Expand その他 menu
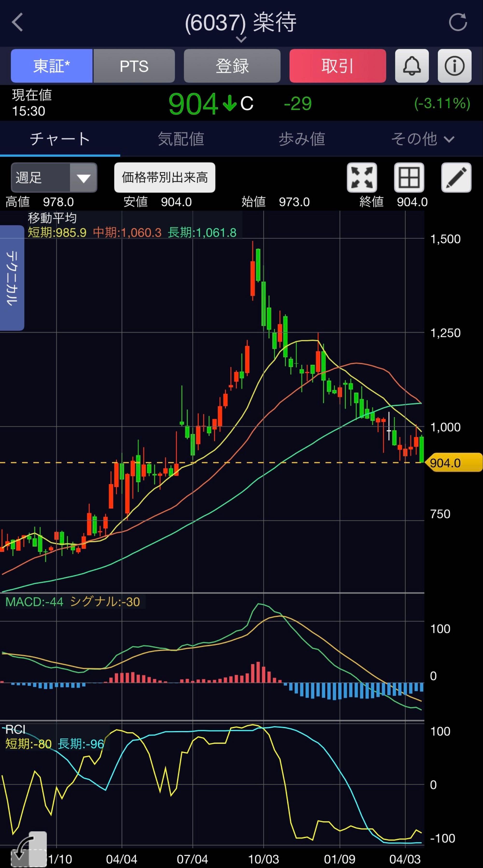The image size is (483, 868). (x=422, y=139)
